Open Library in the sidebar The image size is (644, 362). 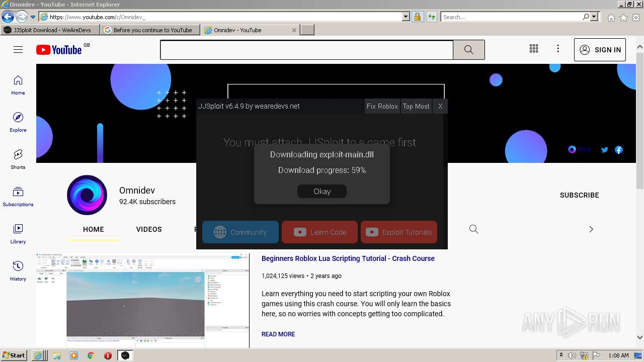point(18,234)
